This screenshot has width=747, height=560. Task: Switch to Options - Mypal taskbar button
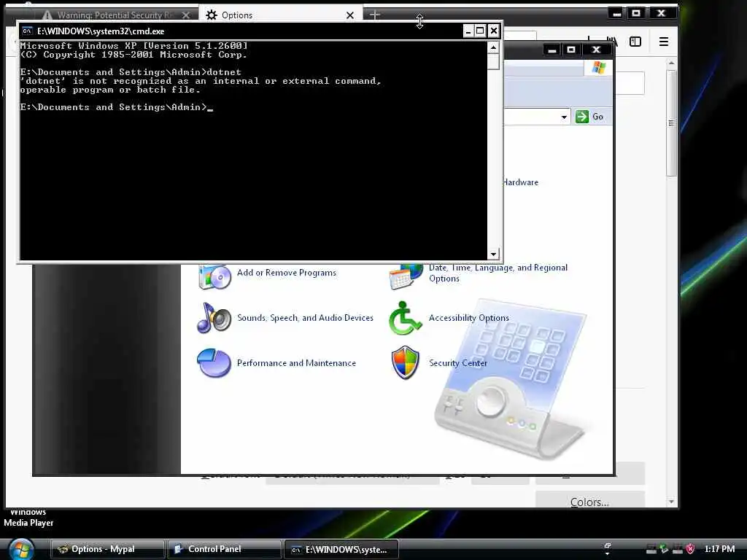108,549
